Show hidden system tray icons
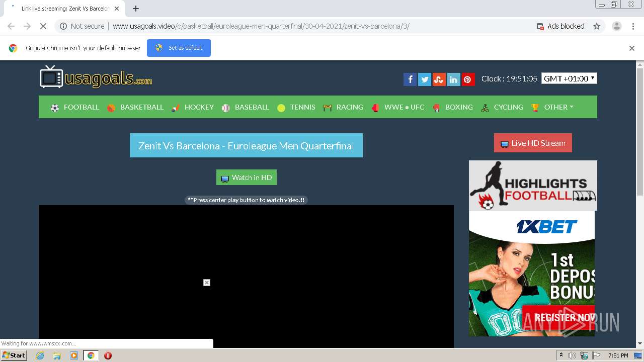 [x=561, y=355]
